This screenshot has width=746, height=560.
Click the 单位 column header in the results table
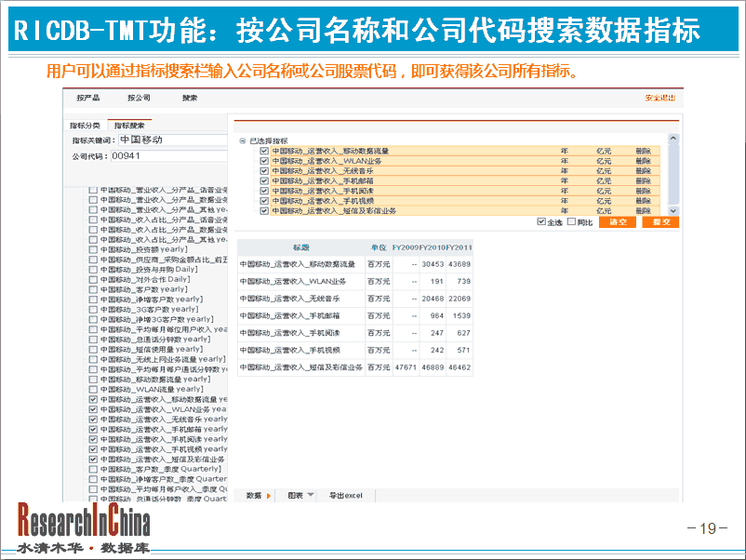click(x=379, y=247)
